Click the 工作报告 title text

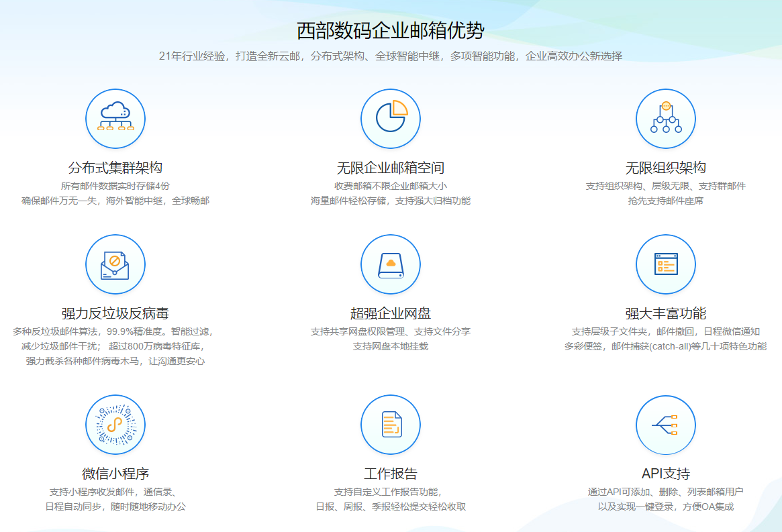(391, 474)
